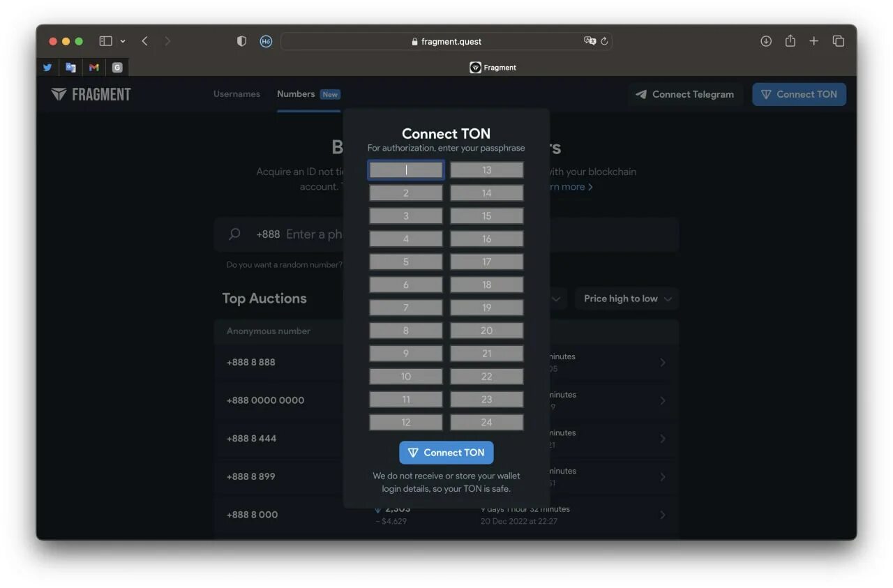Open the Price high to low dropdown
This screenshot has width=893, height=588.
[x=626, y=299]
